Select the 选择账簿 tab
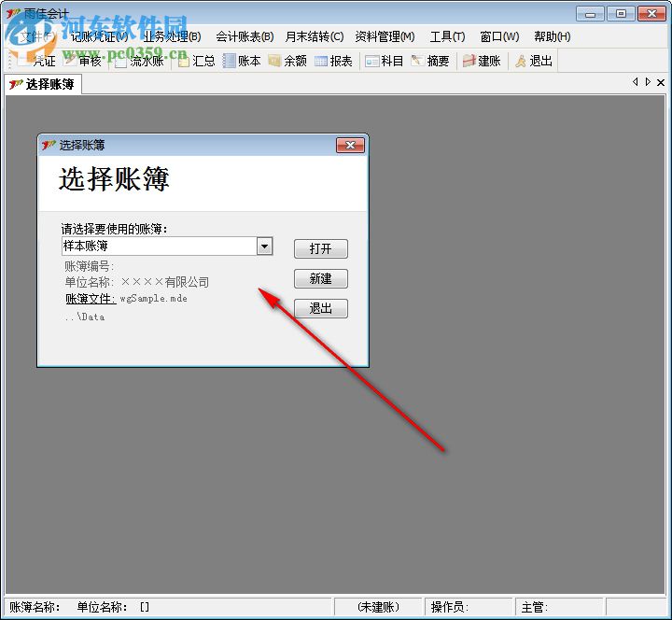Image resolution: width=672 pixels, height=620 pixels. (x=43, y=84)
